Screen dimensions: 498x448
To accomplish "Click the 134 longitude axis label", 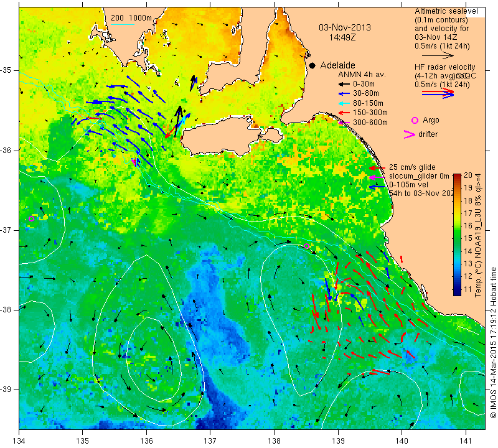I will point(19,441).
